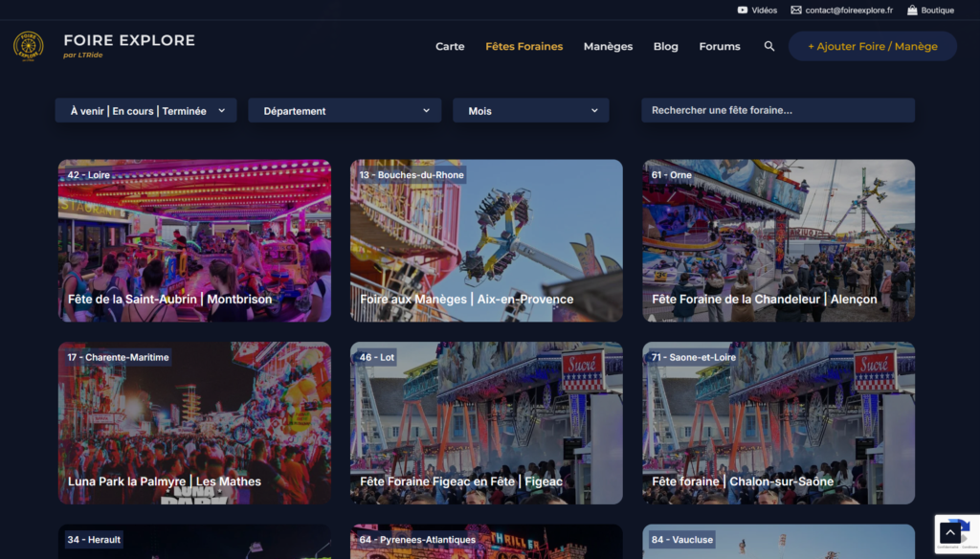Screen dimensions: 980x559
Task: Open search using the magnifier icon
Action: click(769, 45)
